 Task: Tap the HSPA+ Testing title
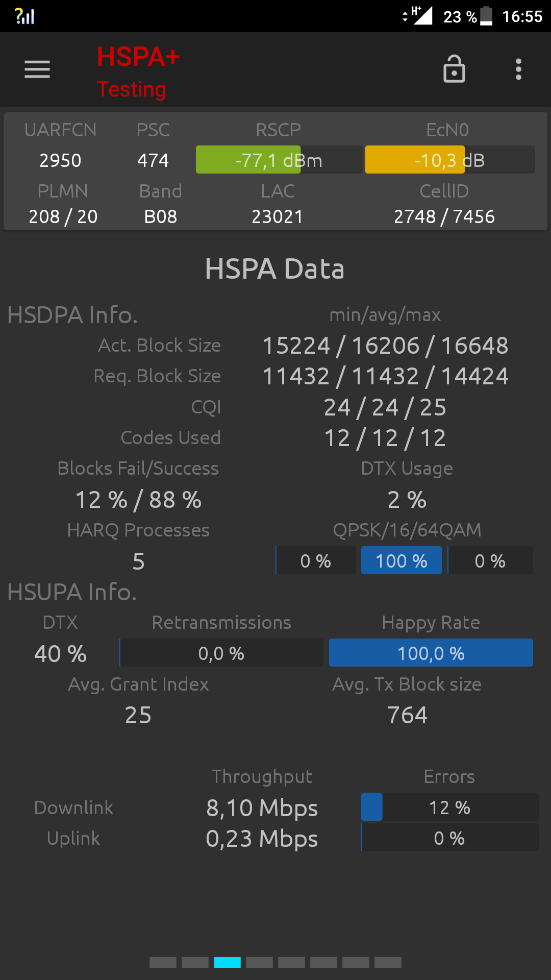pos(138,72)
